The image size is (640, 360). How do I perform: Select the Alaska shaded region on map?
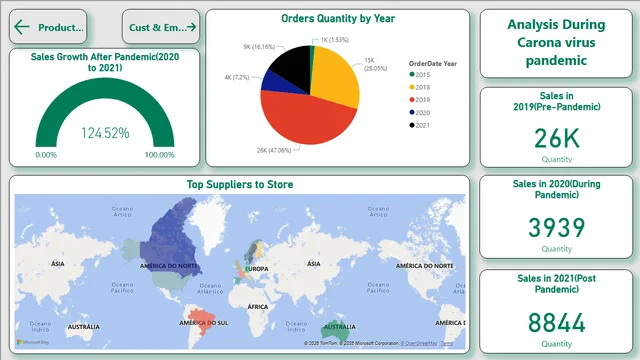coord(131,249)
